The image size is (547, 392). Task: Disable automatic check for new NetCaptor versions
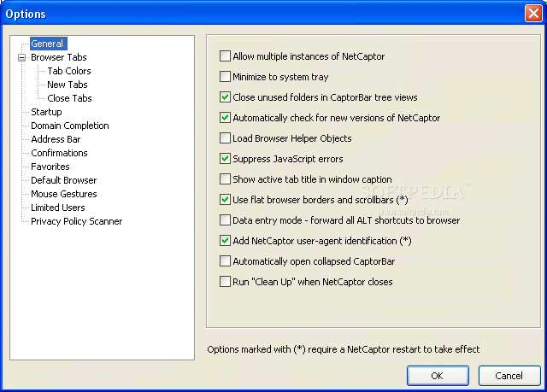pyautogui.click(x=225, y=117)
